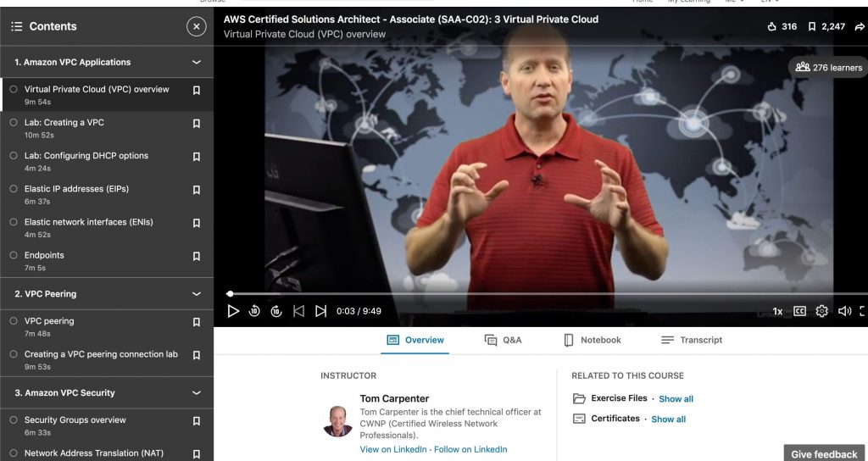Click the 276 learners badge
868x461 pixels.
click(x=828, y=68)
